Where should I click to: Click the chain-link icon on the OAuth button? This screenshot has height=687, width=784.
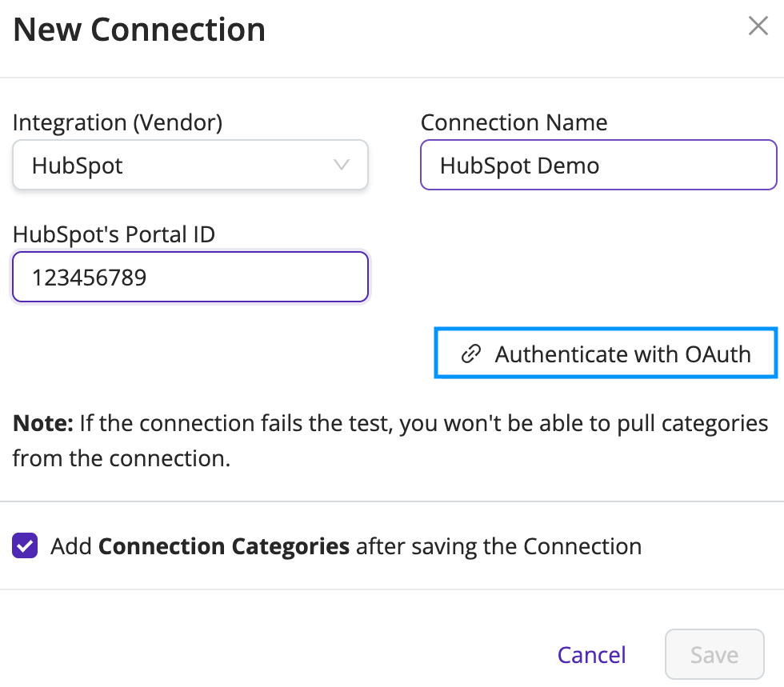(471, 353)
